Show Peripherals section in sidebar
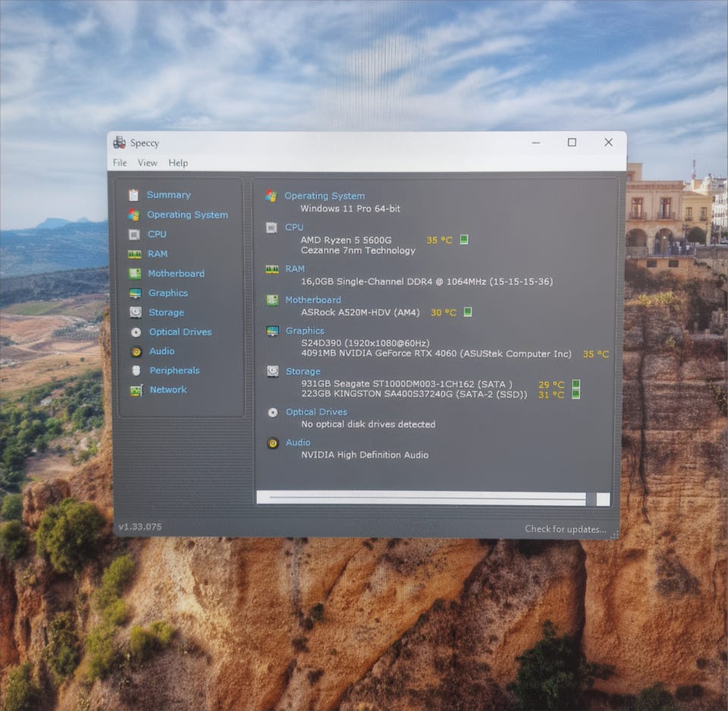This screenshot has height=711, width=728. pos(174,371)
